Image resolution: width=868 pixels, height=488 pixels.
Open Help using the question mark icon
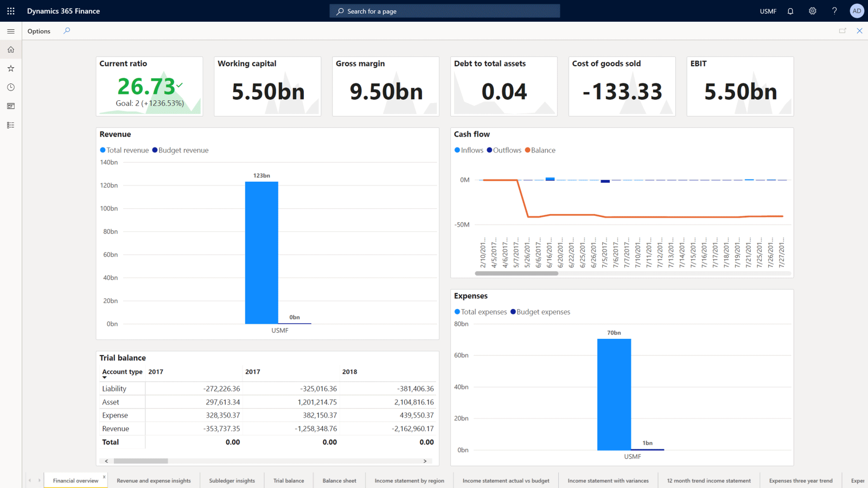pyautogui.click(x=834, y=11)
